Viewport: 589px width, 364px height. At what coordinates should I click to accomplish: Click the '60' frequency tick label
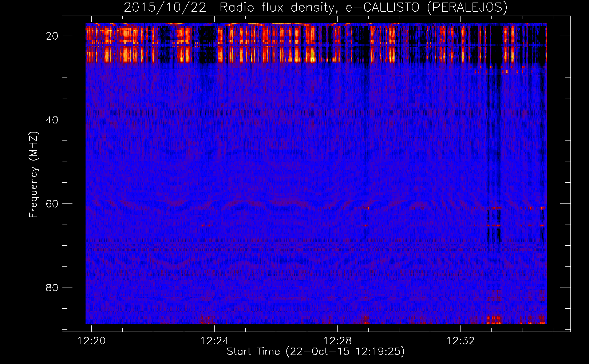(52, 204)
